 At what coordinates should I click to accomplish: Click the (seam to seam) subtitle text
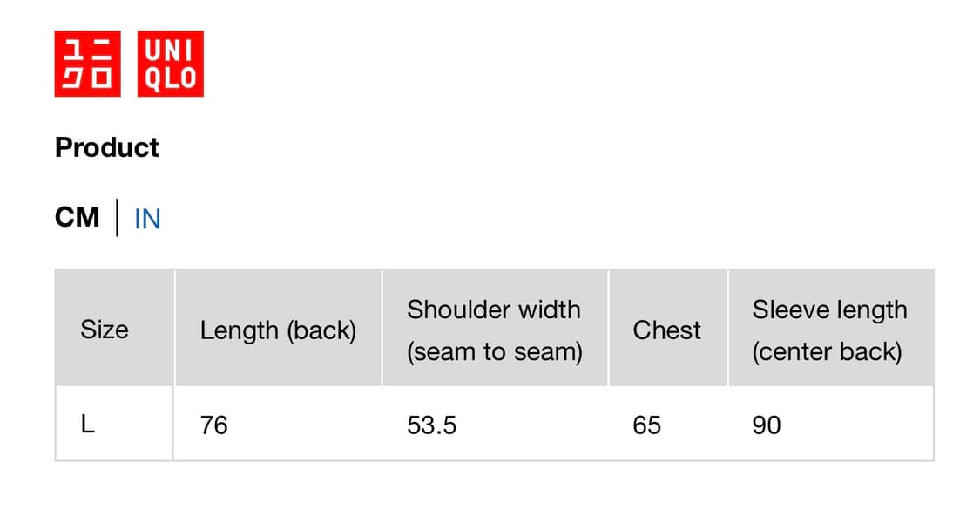494,352
